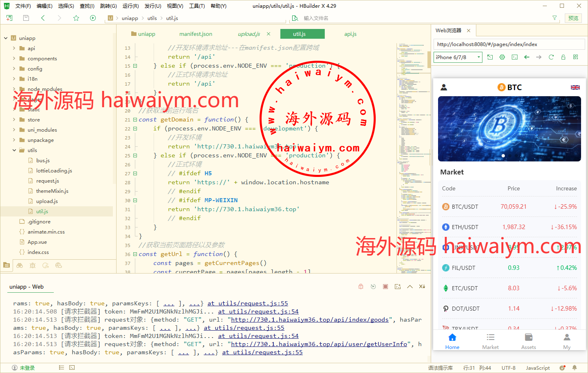This screenshot has width=588, height=373.
Task: Collapse the utils folder
Action: pos(14,150)
